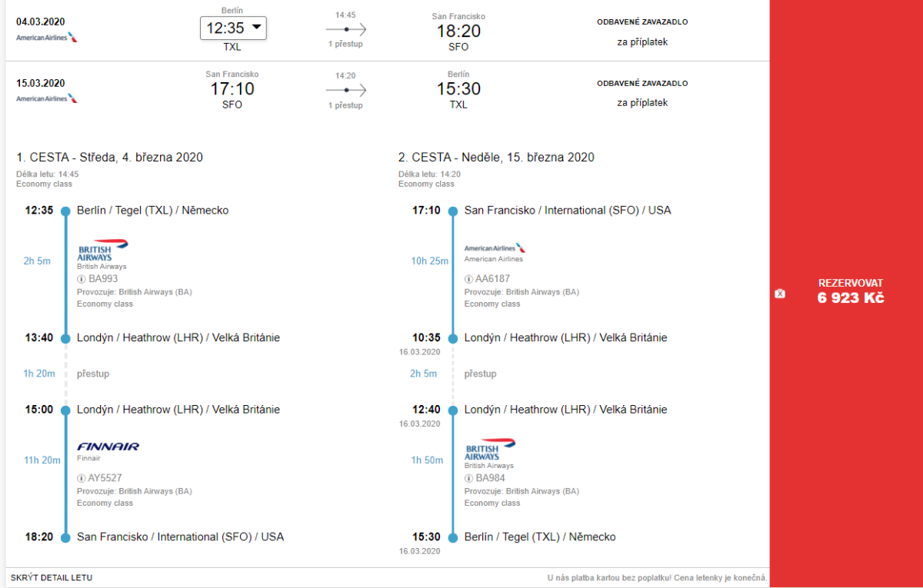Click American Airlines logo under 15.03.2020
The image size is (923, 588).
[x=47, y=98]
